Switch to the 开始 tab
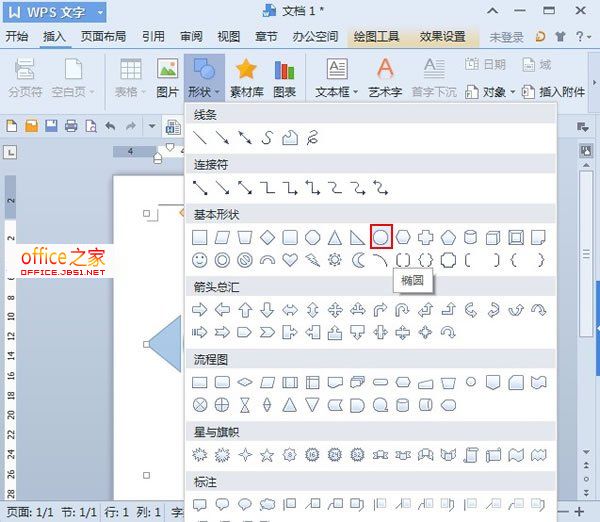 click(x=17, y=36)
